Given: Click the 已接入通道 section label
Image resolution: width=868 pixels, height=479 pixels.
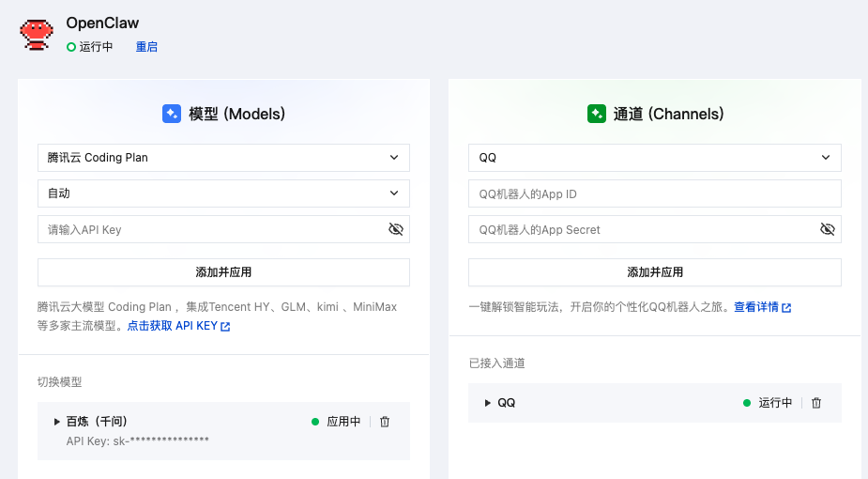Looking at the screenshot, I should point(496,363).
